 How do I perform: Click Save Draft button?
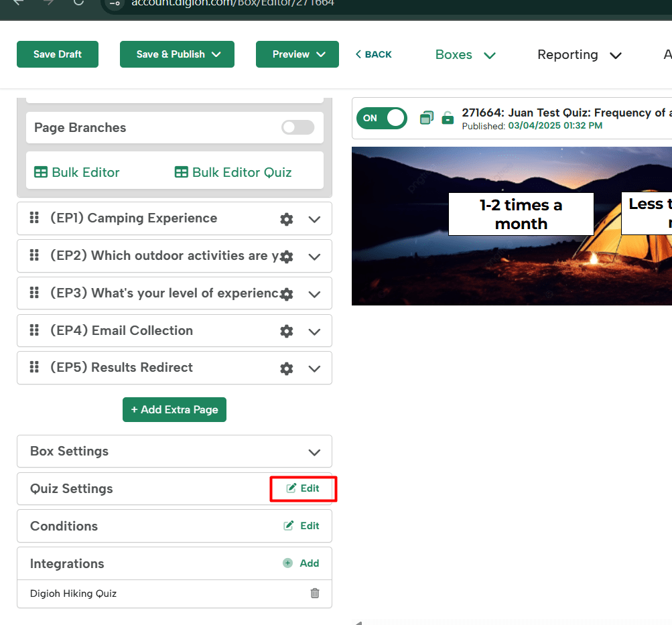(x=58, y=54)
